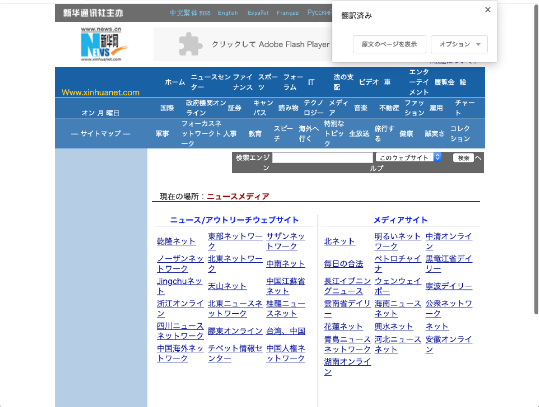Screen dimensions: 539x407
Task: Open the 国際 navigation item
Action: 167,108
